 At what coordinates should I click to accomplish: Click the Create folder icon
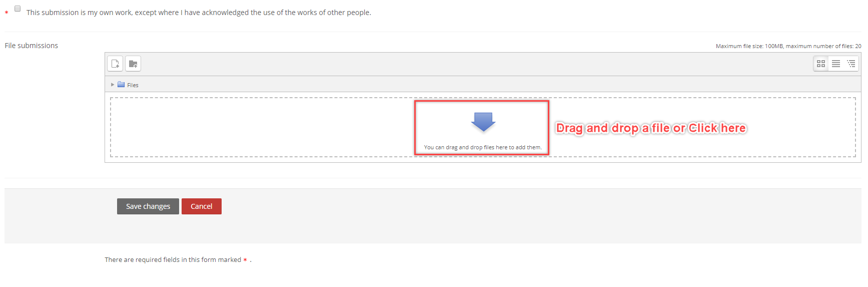tap(133, 64)
